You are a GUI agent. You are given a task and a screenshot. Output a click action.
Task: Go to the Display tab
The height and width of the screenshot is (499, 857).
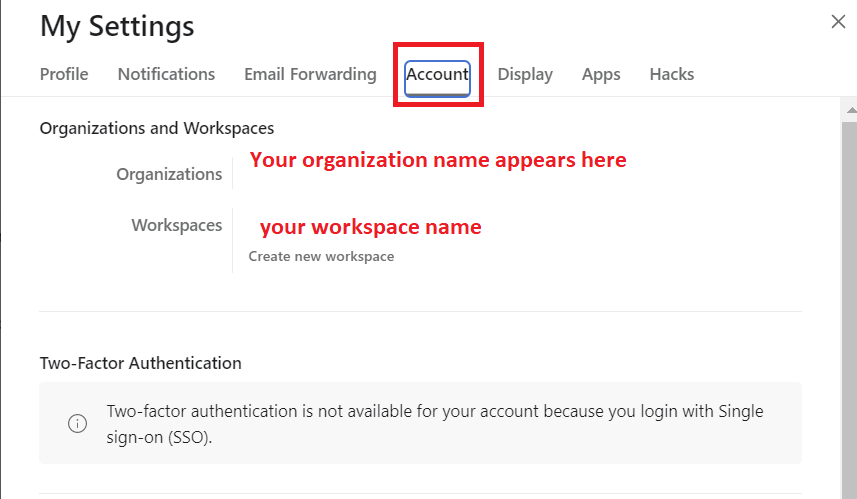pyautogui.click(x=525, y=74)
